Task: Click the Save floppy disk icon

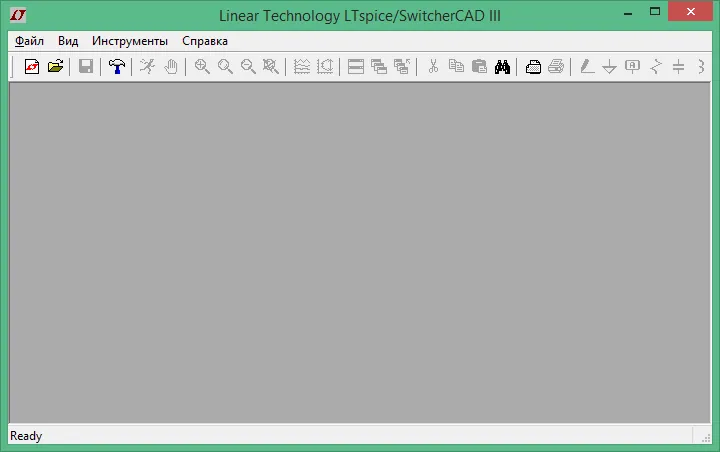Action: [86, 67]
